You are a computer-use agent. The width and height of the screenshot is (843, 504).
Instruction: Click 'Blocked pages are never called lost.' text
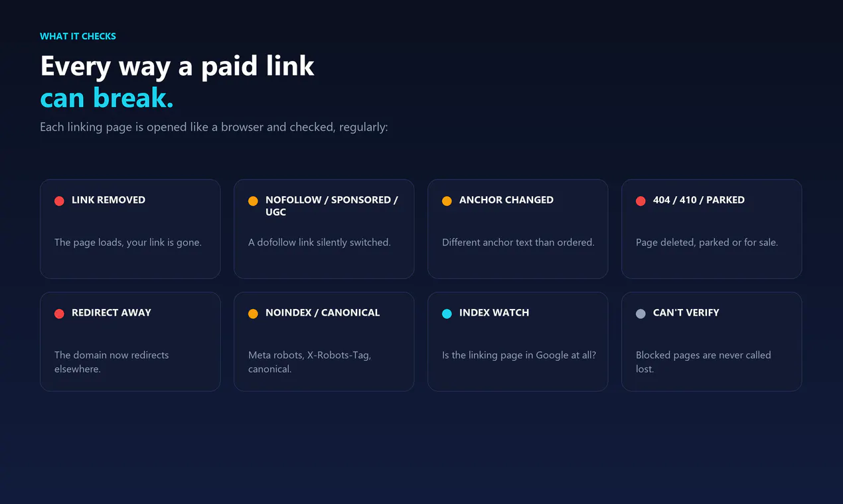tap(703, 361)
